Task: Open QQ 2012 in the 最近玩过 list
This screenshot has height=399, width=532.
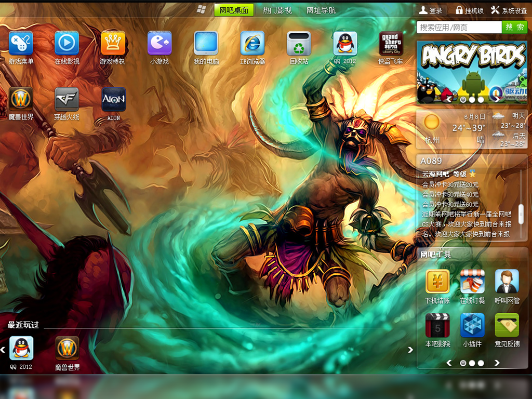Action: (21, 348)
